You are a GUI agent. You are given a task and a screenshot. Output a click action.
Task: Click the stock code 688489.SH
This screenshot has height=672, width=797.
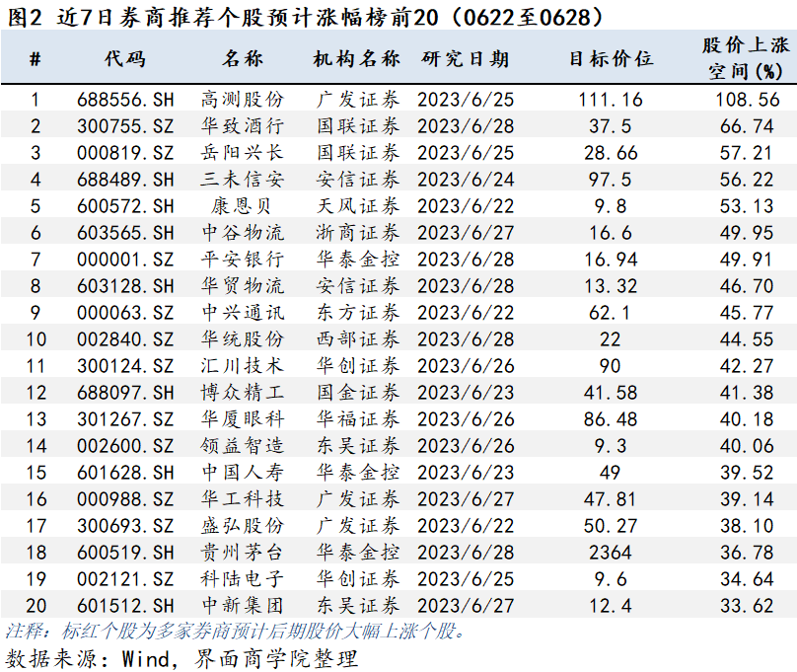[125, 180]
